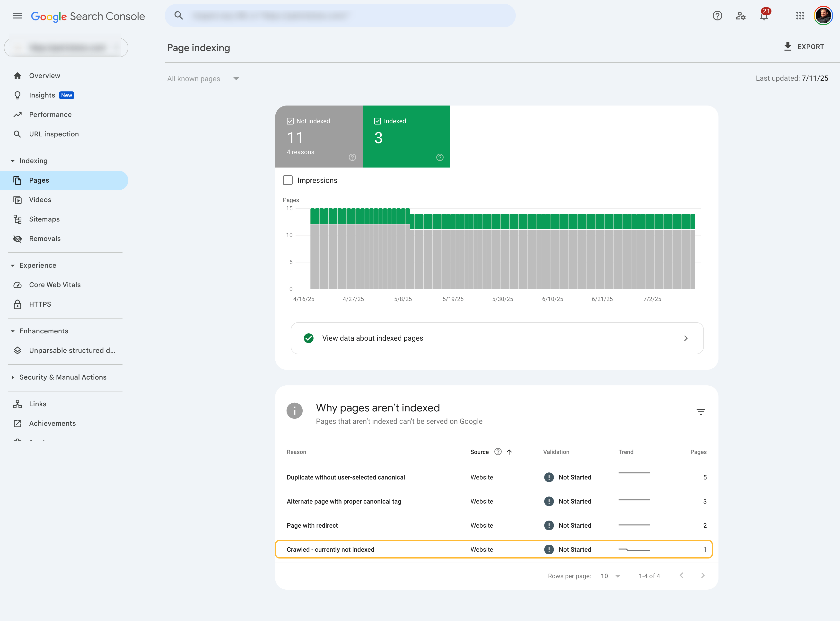Uncheck the Indexed checkbox
The image size is (840, 621).
click(377, 121)
